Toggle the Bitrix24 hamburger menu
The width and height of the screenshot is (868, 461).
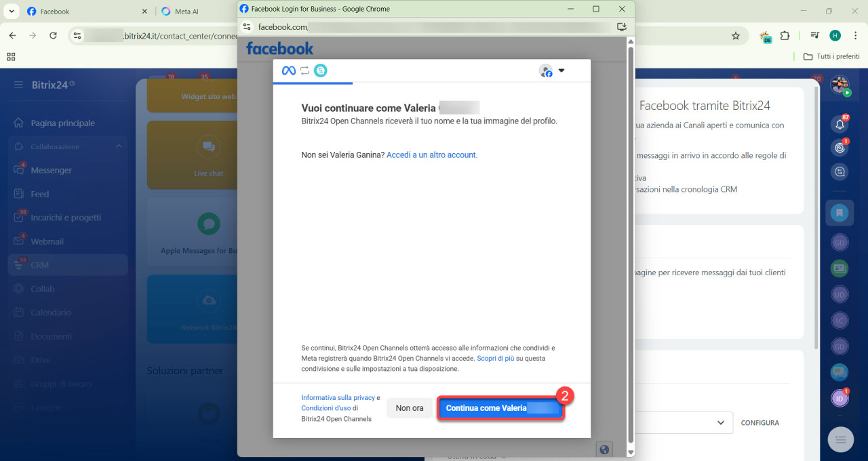pos(18,85)
